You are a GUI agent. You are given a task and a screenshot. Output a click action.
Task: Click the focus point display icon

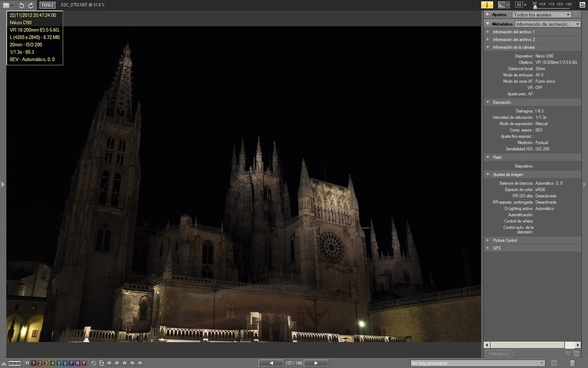519,5
